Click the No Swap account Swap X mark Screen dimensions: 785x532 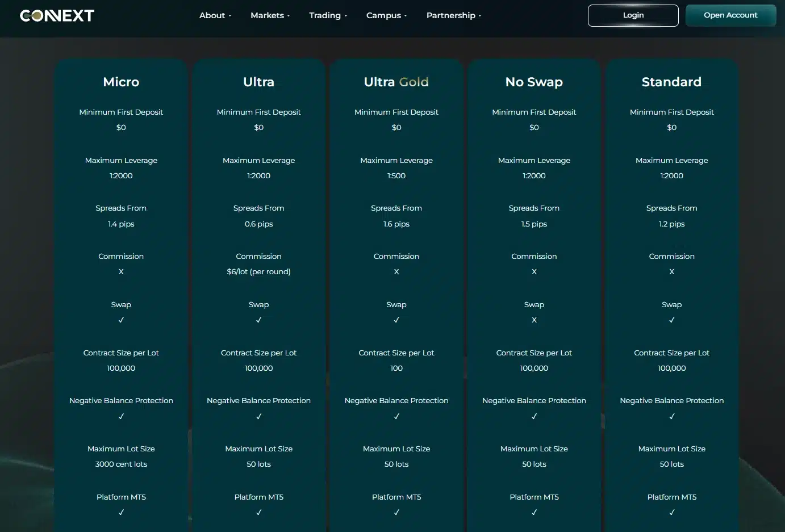point(534,320)
